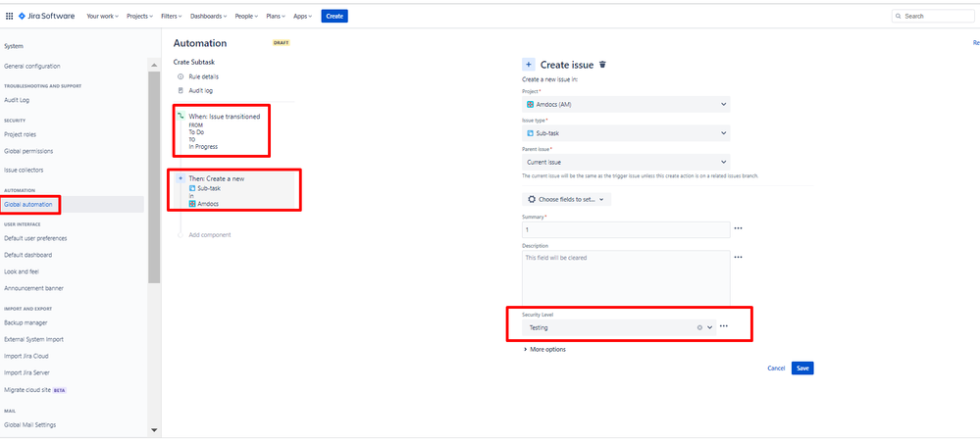This screenshot has height=443, width=980.
Task: Expand More options section
Action: [x=544, y=349]
